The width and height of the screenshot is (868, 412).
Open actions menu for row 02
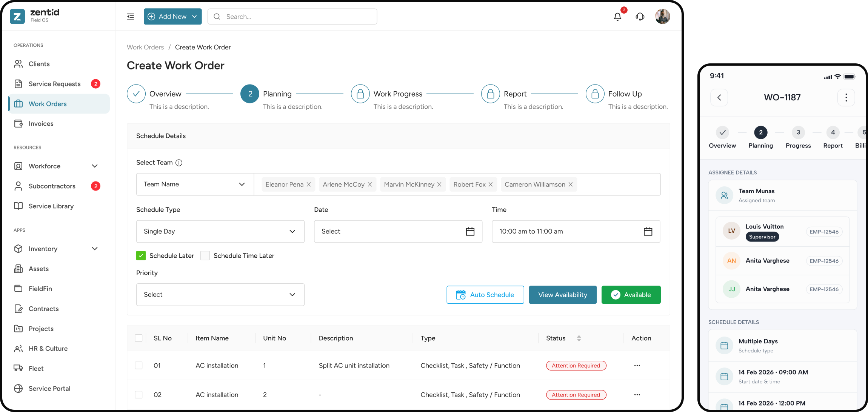click(637, 395)
